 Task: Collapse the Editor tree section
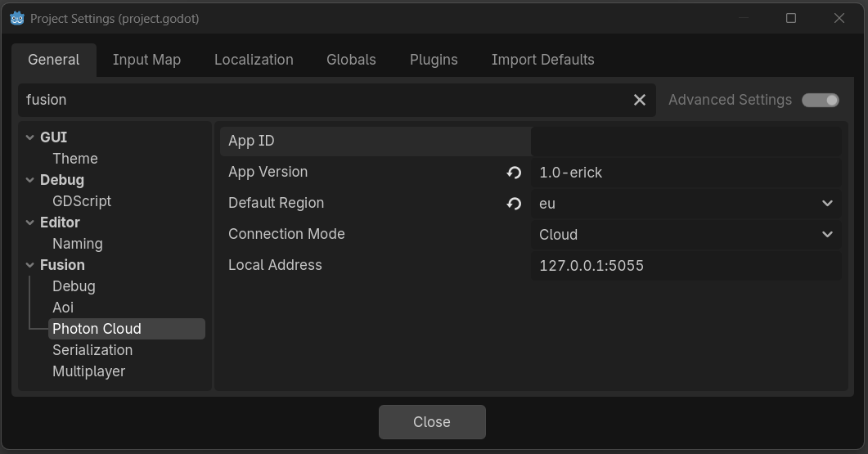(x=30, y=223)
